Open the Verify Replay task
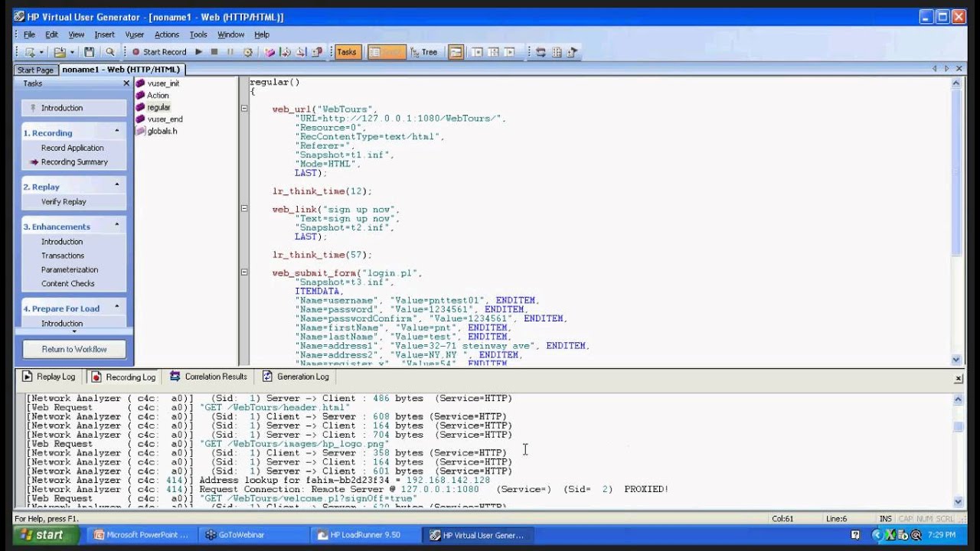 click(64, 202)
